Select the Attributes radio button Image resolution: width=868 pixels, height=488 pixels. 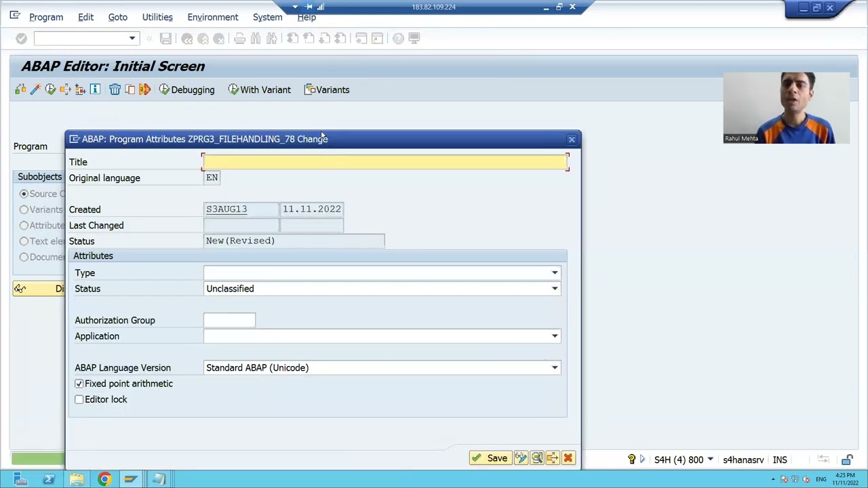(x=24, y=225)
